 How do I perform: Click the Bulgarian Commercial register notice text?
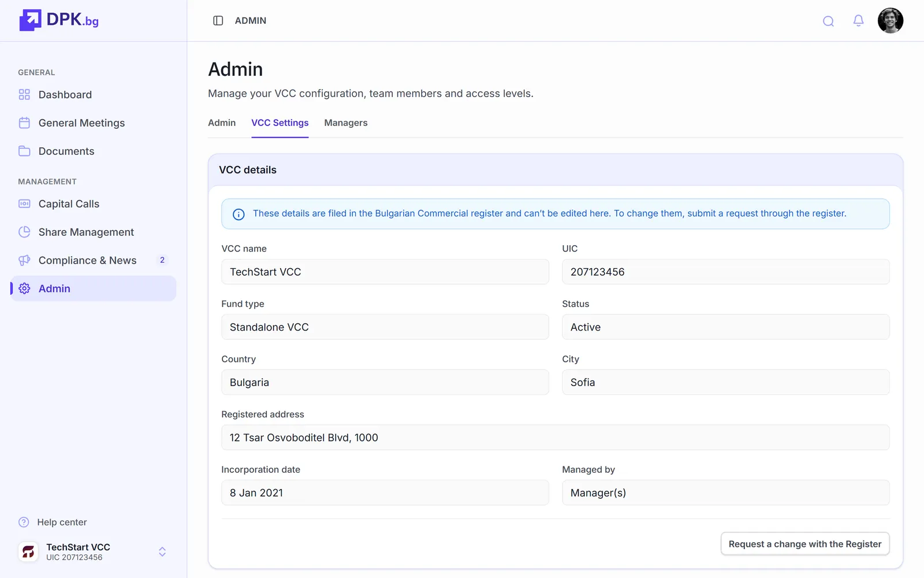pyautogui.click(x=550, y=213)
